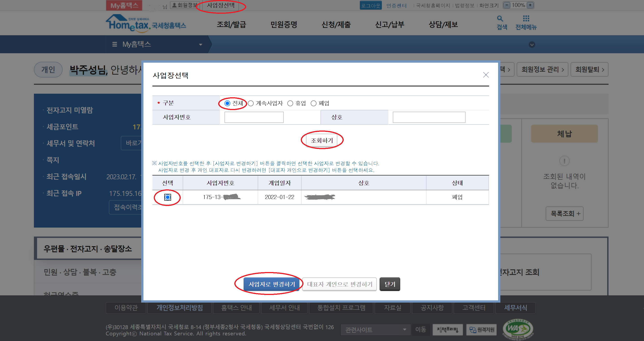
Task: Select 우편물·전자고지·송달장소 tab
Action: (x=88, y=249)
